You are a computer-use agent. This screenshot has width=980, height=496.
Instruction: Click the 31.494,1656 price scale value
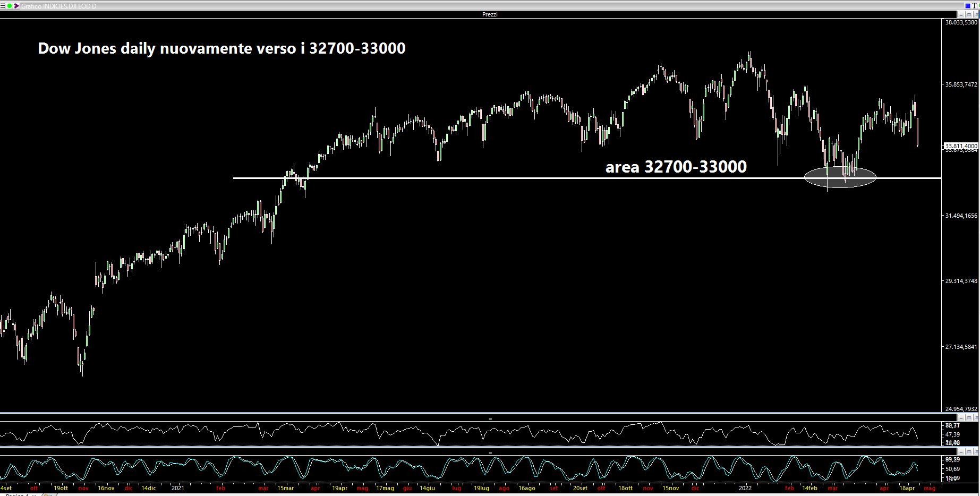pos(961,216)
